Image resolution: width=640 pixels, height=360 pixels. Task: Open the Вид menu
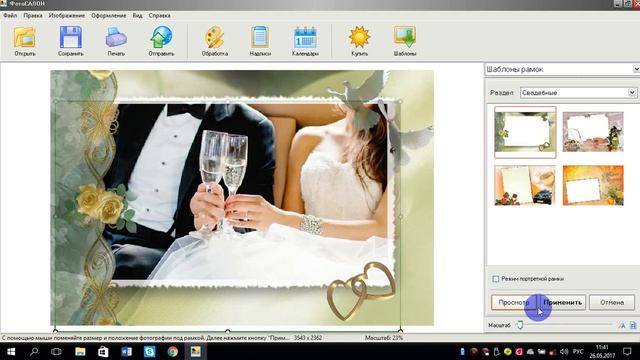tap(137, 16)
